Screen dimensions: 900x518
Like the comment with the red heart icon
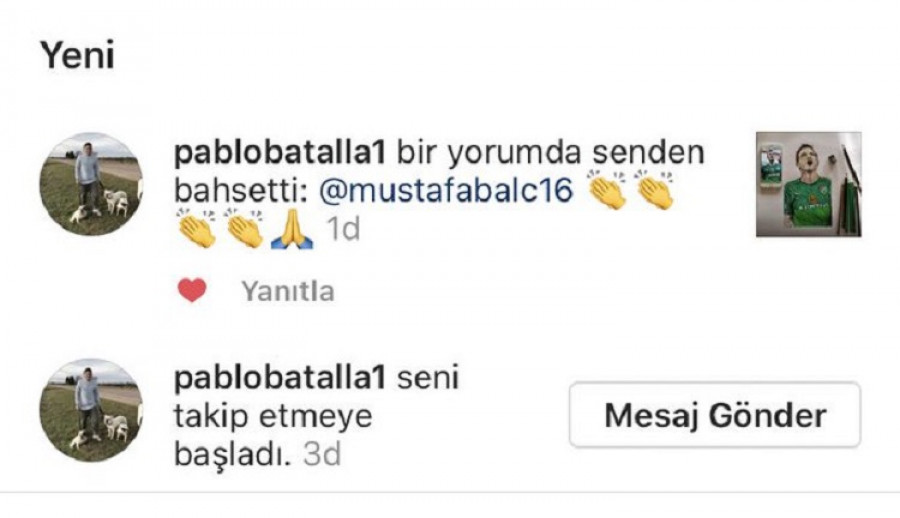(x=192, y=291)
